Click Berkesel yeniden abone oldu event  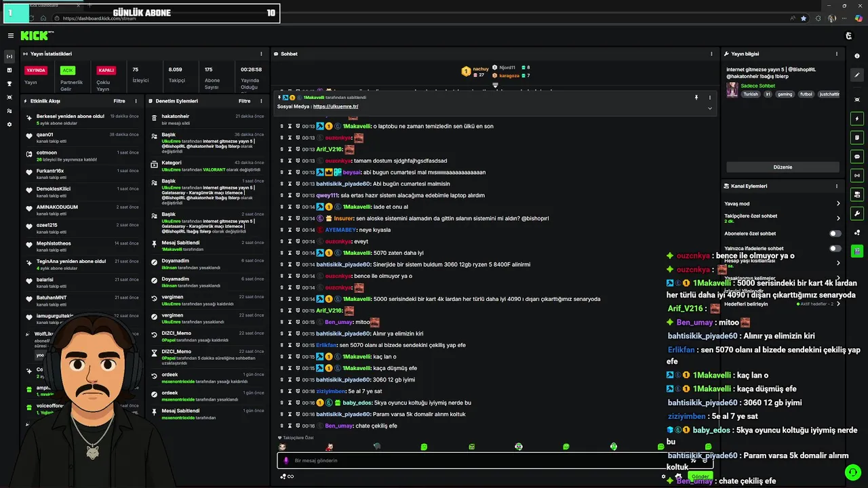click(x=81, y=119)
